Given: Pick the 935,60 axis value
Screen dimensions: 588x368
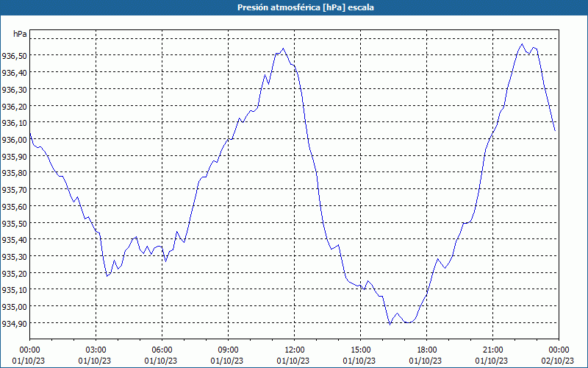Looking at the screenshot, I should coord(14,207).
